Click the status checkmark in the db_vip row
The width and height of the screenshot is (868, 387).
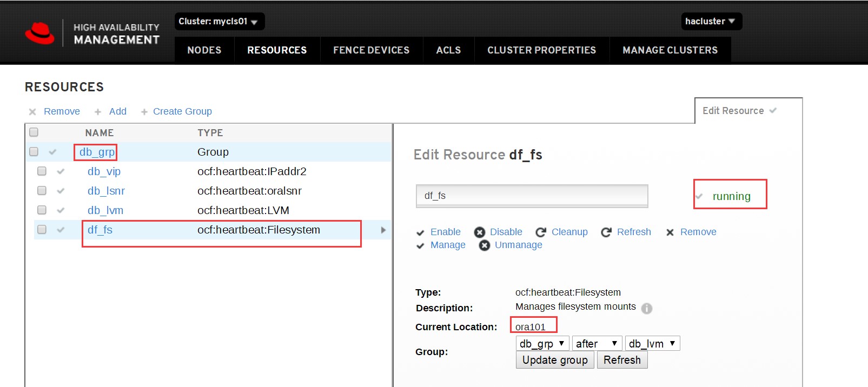(x=61, y=171)
